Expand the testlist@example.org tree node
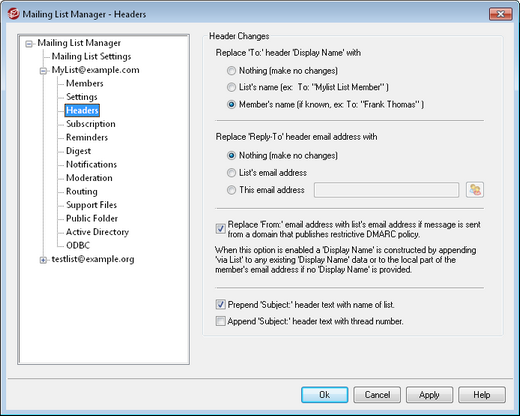Viewport: 520px width, 416px height. [x=43, y=260]
